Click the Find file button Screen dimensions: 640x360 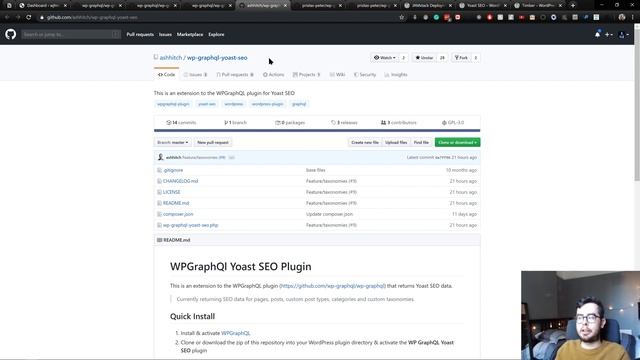(x=421, y=142)
